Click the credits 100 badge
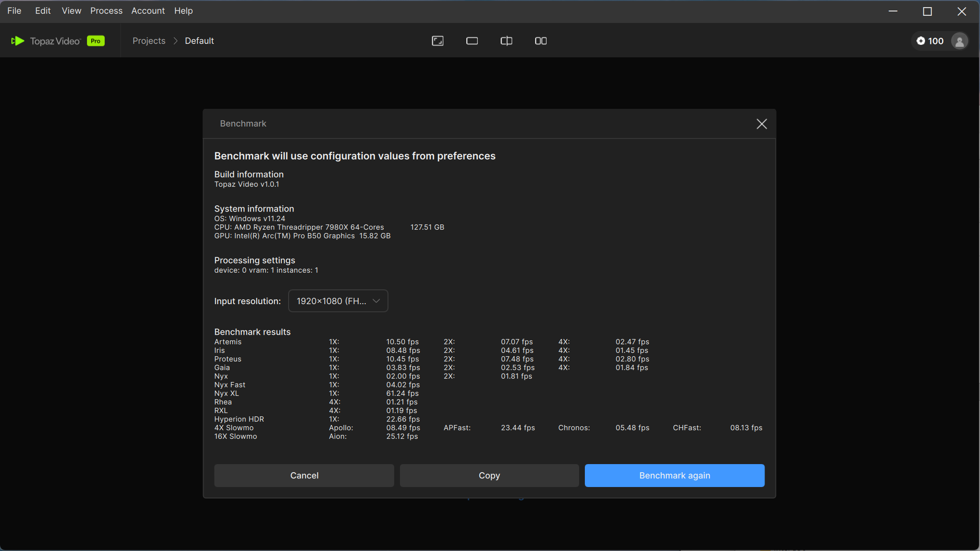This screenshot has width=980, height=551. click(x=930, y=41)
